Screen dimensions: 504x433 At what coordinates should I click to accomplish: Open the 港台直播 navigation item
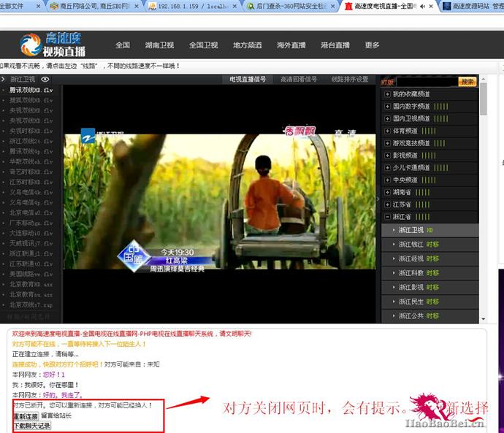335,45
